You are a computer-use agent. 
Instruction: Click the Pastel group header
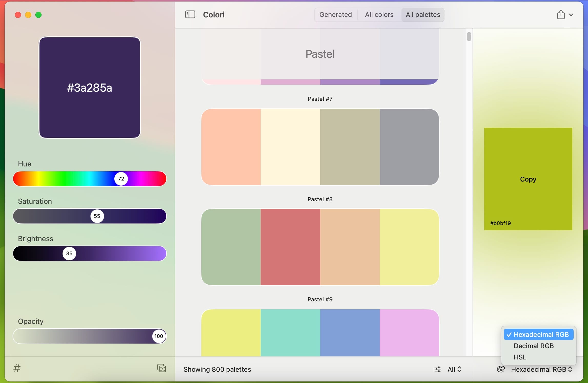coord(320,54)
